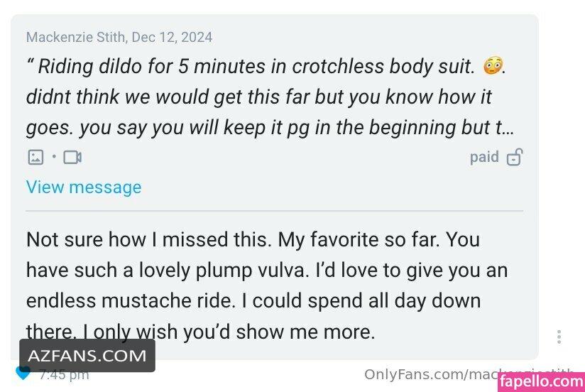
Task: Open the View message link
Action: (84, 187)
